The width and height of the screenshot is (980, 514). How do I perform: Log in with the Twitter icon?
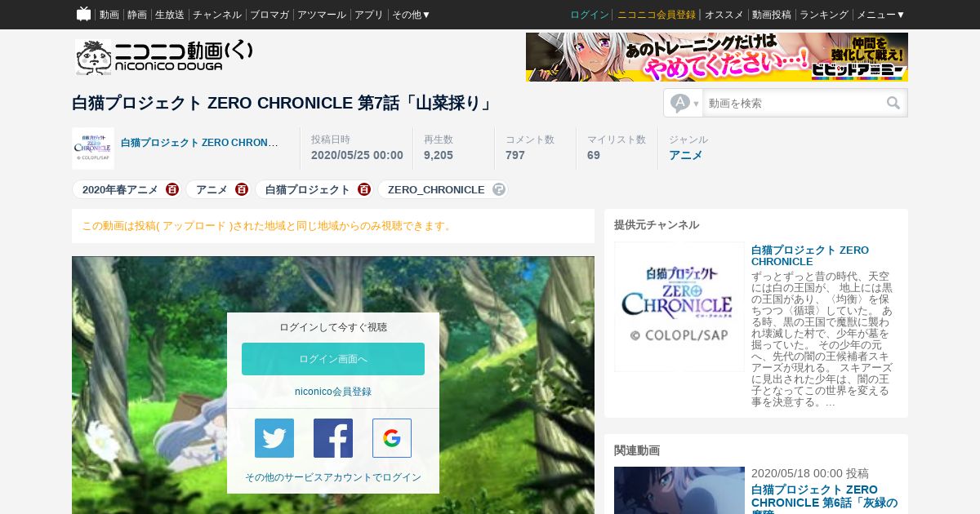click(274, 438)
